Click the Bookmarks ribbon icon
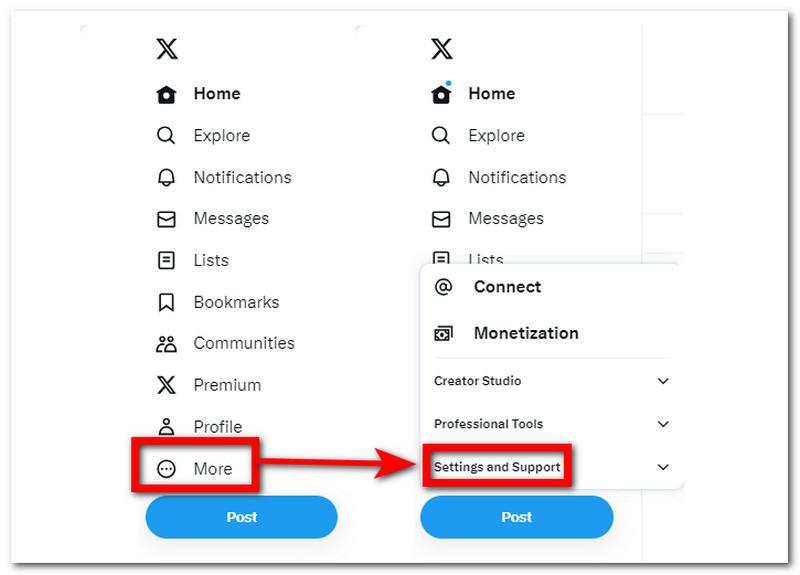 pos(166,302)
